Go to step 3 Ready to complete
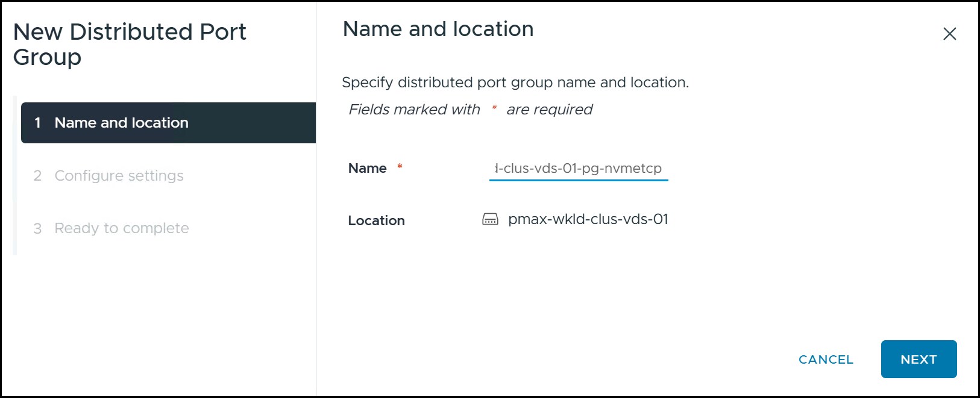The width and height of the screenshot is (980, 398). pyautogui.click(x=112, y=228)
